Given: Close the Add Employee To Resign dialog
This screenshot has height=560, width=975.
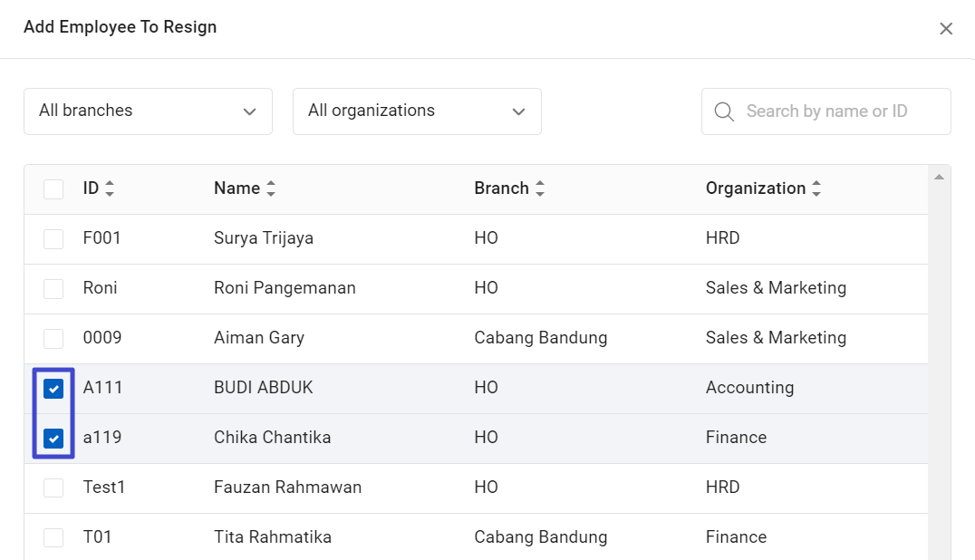Looking at the screenshot, I should 946,29.
